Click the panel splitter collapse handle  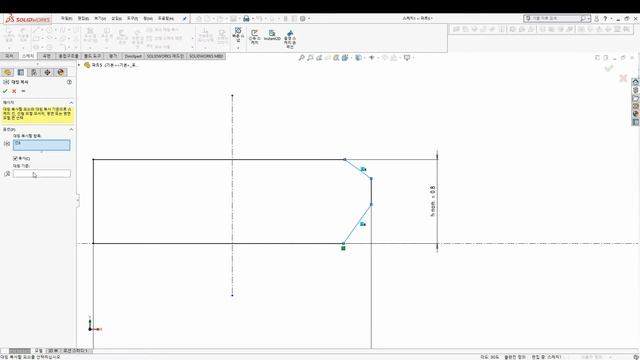tap(78, 200)
